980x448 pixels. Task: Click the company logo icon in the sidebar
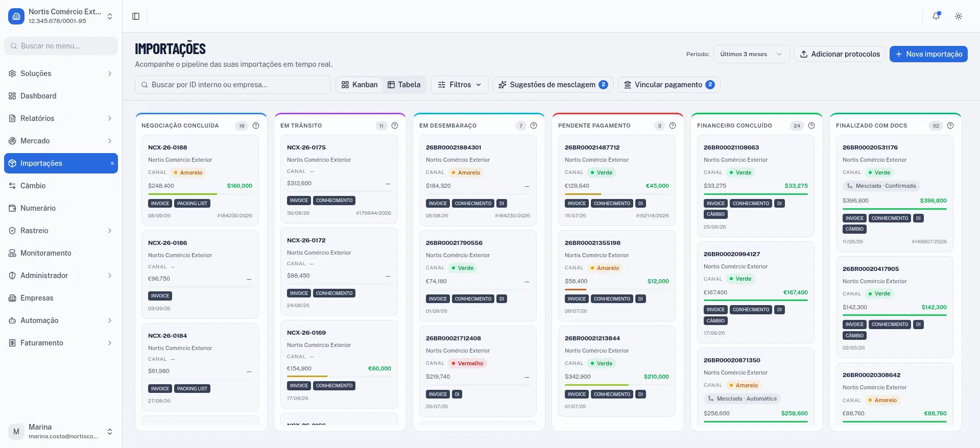16,16
